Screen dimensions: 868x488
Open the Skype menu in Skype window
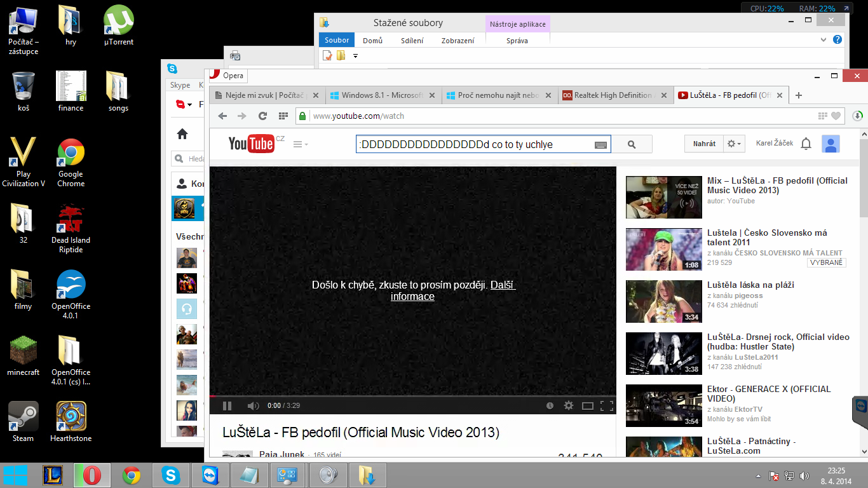pyautogui.click(x=180, y=85)
